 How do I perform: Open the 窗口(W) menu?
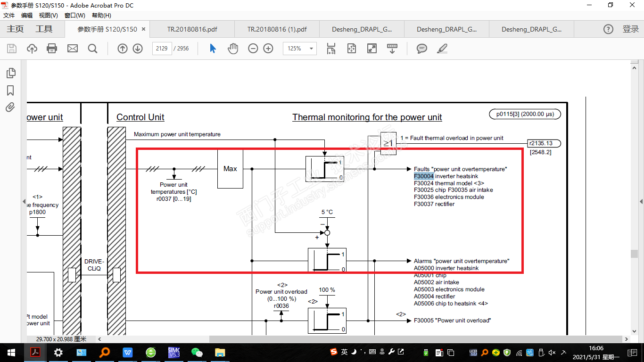[75, 15]
